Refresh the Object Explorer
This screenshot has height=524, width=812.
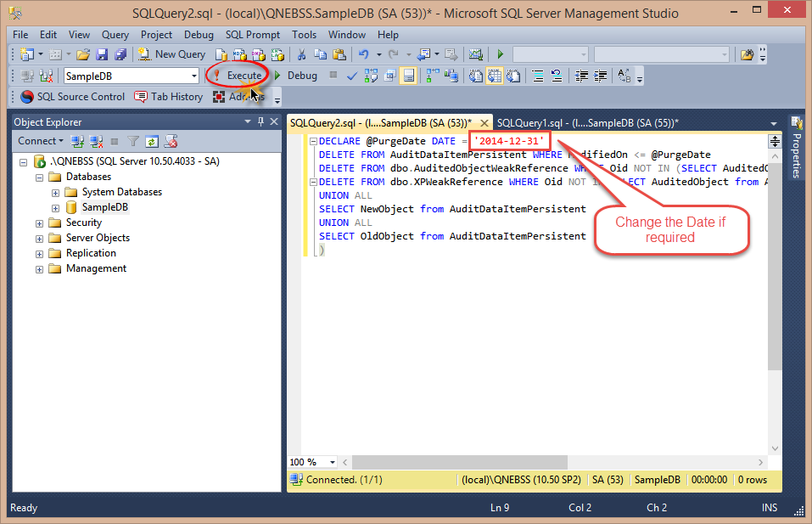(x=152, y=140)
